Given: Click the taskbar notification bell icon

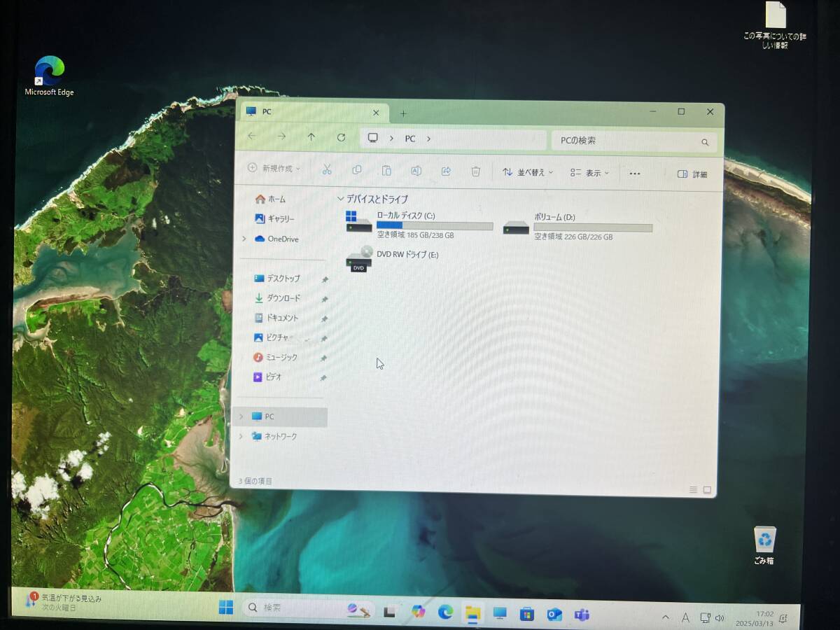Looking at the screenshot, I should 783,619.
